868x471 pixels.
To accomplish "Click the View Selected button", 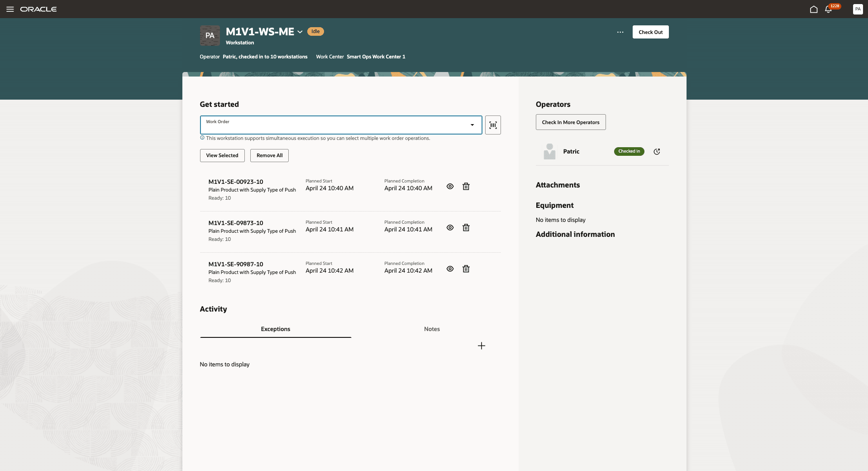I will [222, 155].
